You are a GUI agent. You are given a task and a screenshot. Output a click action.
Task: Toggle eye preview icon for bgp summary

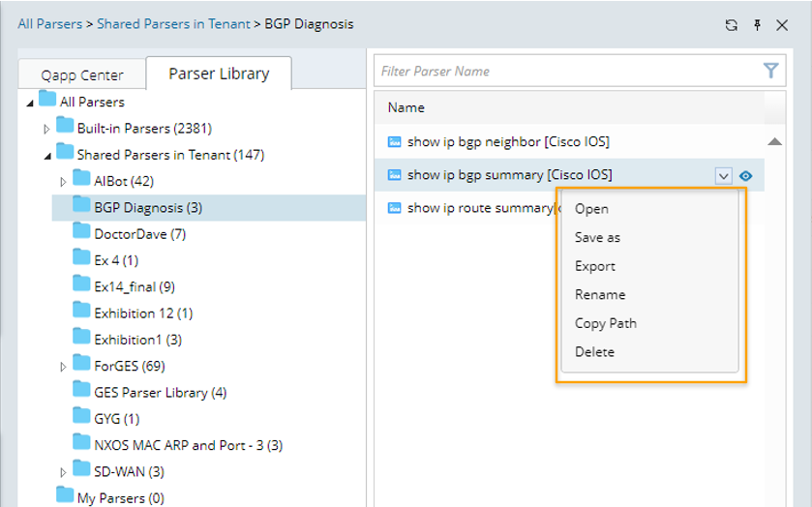click(745, 176)
